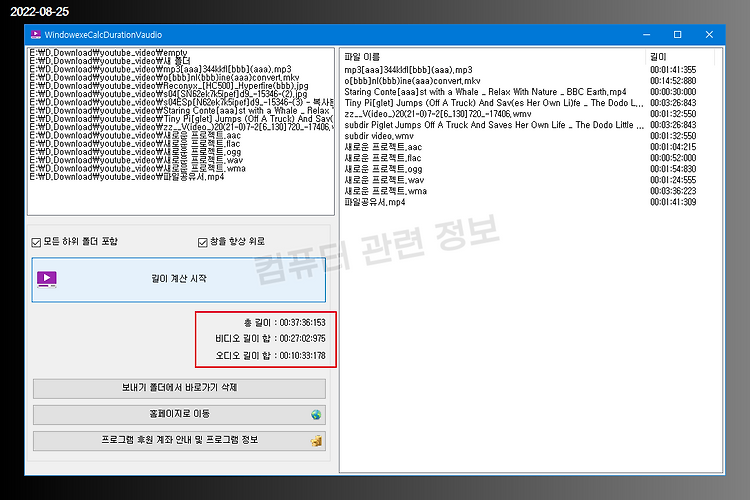Click path line ending 새로운 프로젝트.wma
Screen dimensions: 750x500
point(137,168)
